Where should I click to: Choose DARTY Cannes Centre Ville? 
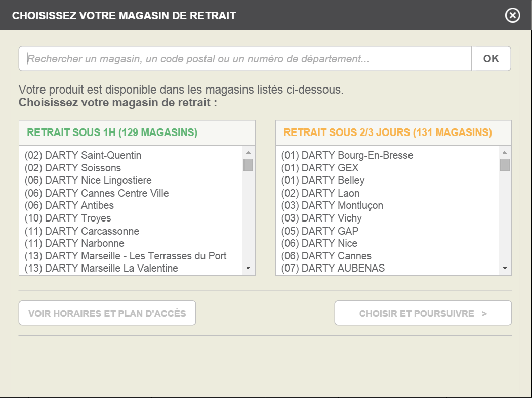tap(97, 193)
